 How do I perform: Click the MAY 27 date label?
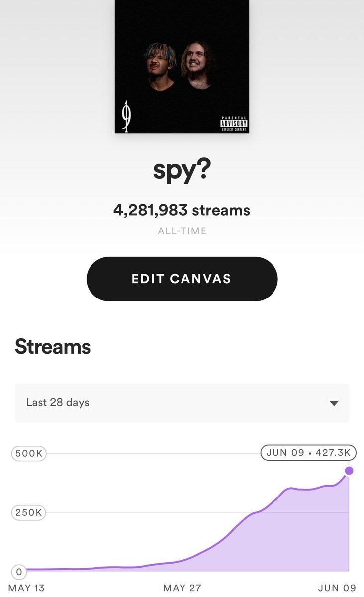182,588
